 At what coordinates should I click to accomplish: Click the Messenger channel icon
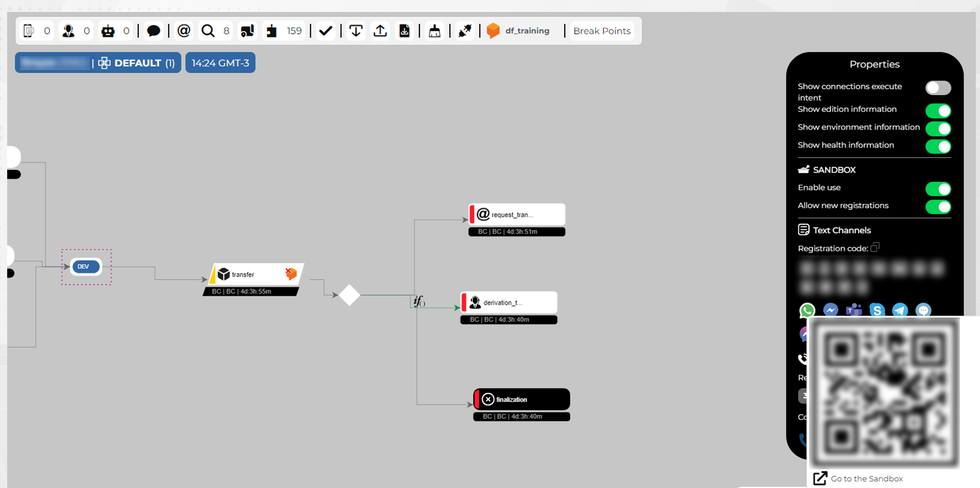(831, 310)
